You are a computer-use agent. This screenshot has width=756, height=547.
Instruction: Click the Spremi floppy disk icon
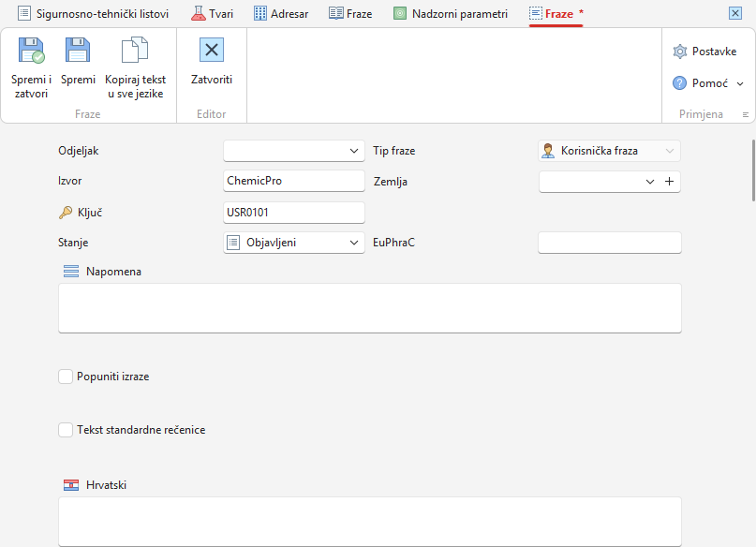click(x=78, y=51)
